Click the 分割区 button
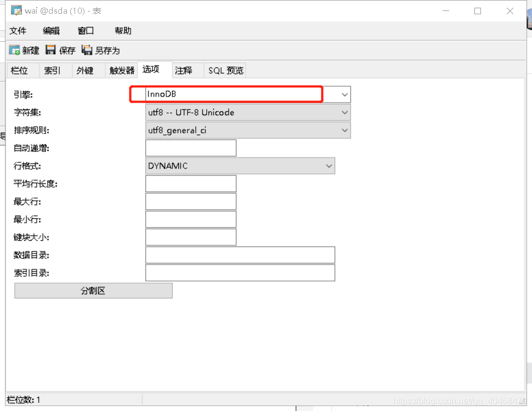Viewport: 532px width, 411px height. (93, 290)
